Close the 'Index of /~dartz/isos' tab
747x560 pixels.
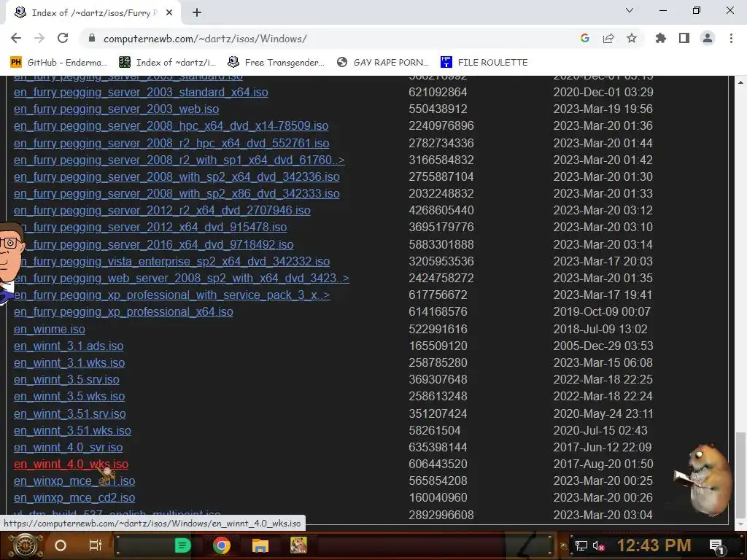click(x=169, y=13)
